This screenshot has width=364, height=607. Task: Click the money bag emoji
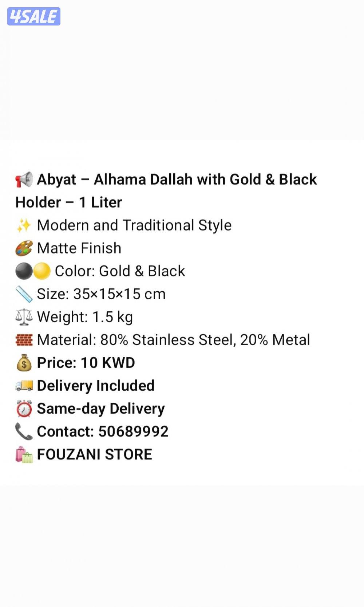[x=24, y=363]
